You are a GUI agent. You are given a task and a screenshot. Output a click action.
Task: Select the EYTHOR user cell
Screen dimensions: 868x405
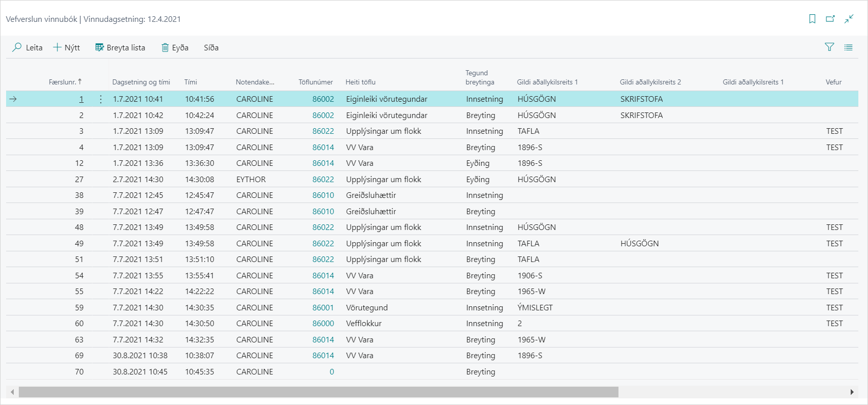[251, 179]
